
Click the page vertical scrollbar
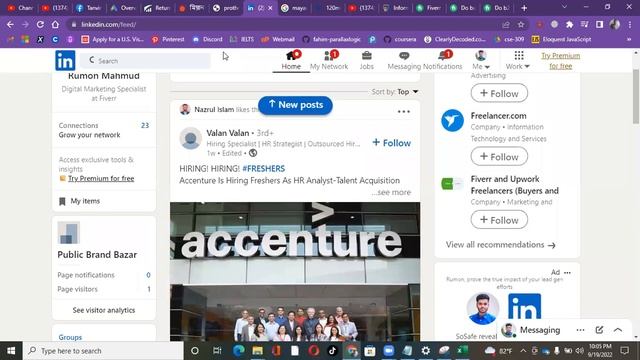click(x=636, y=96)
